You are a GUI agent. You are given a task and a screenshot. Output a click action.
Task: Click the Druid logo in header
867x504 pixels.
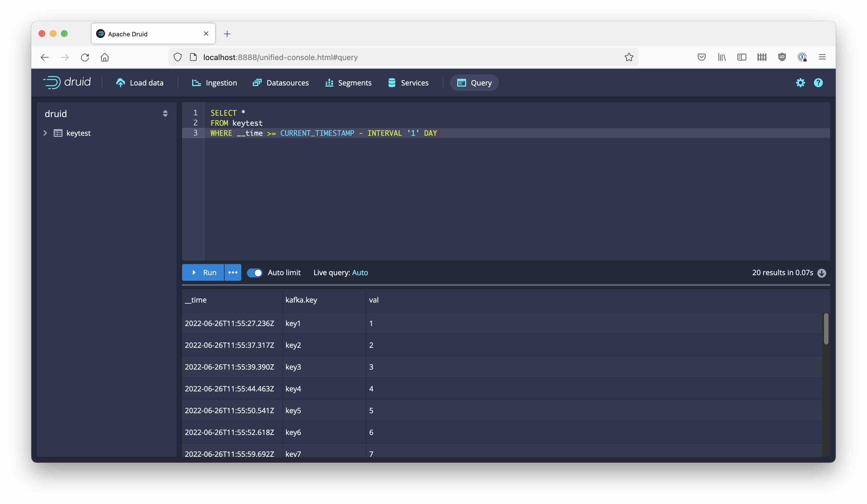click(67, 83)
